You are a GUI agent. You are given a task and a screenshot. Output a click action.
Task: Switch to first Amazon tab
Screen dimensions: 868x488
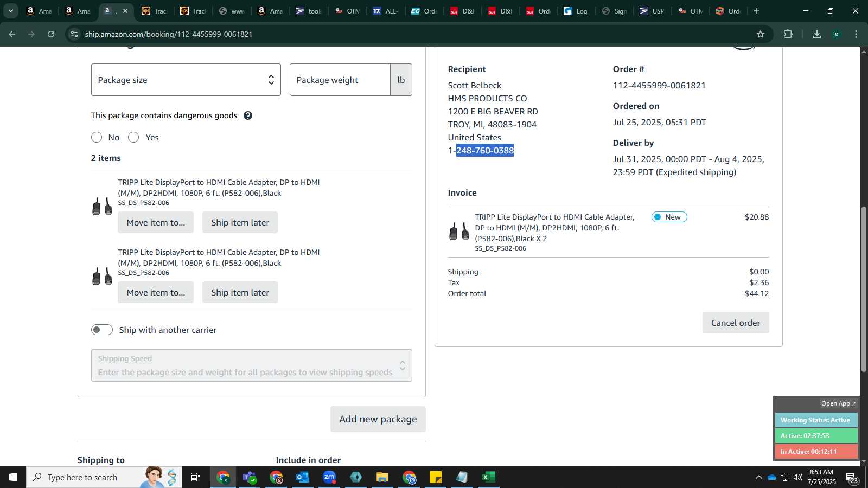pyautogui.click(x=39, y=11)
